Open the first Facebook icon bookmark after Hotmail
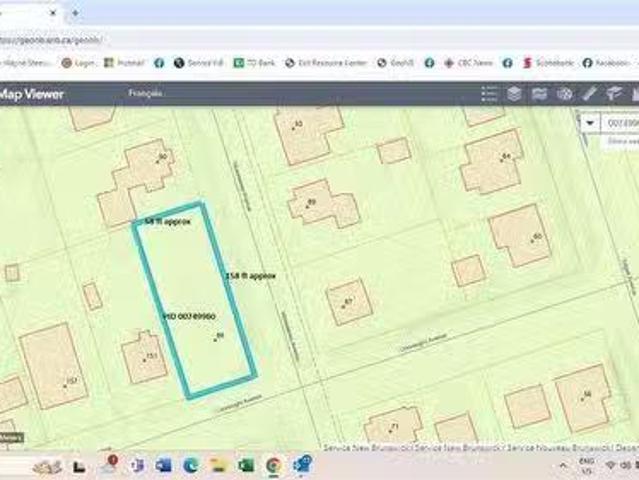 click(159, 63)
